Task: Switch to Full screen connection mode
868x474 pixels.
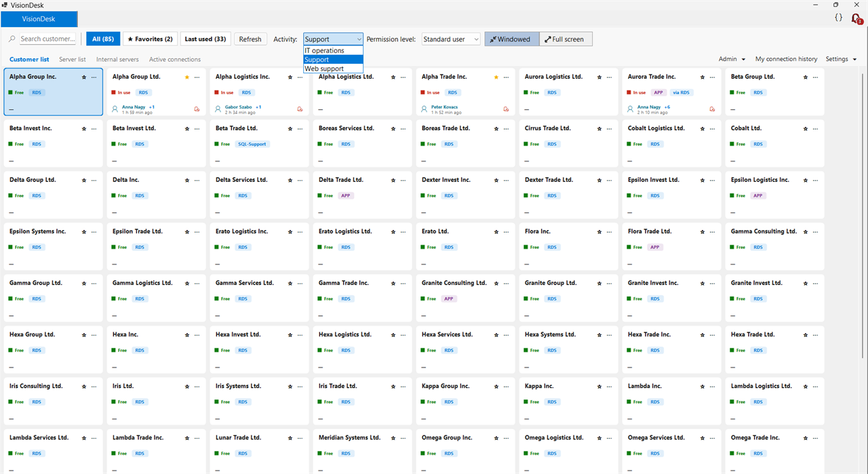Action: [x=566, y=39]
